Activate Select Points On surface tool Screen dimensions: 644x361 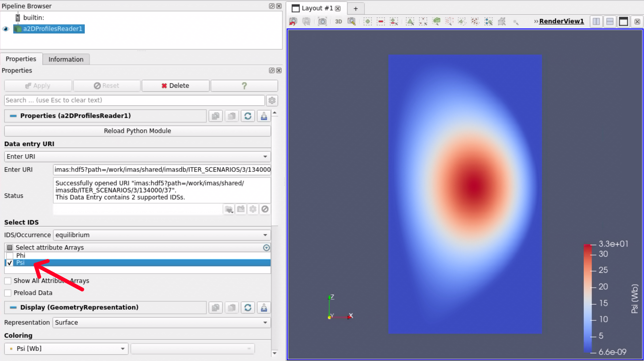point(423,21)
